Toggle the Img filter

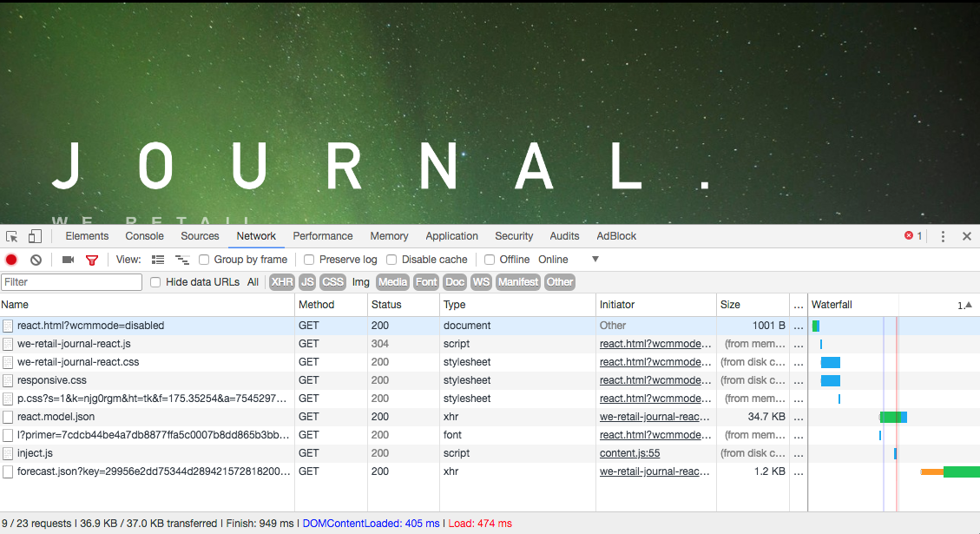coord(360,282)
